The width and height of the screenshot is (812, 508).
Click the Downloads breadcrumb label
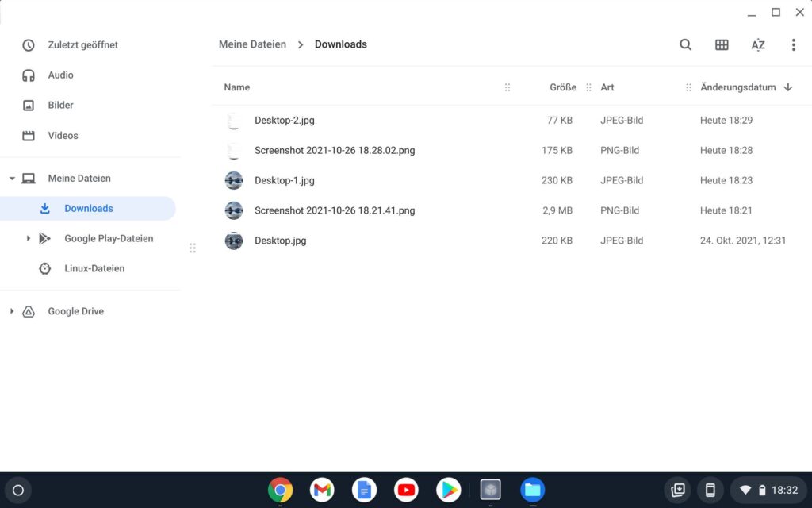pos(341,44)
